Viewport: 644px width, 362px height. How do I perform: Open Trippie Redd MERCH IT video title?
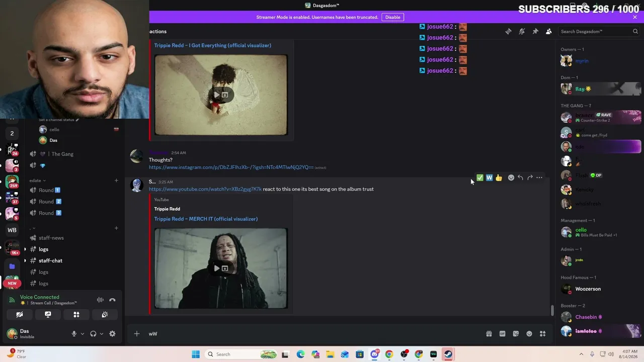(x=206, y=219)
